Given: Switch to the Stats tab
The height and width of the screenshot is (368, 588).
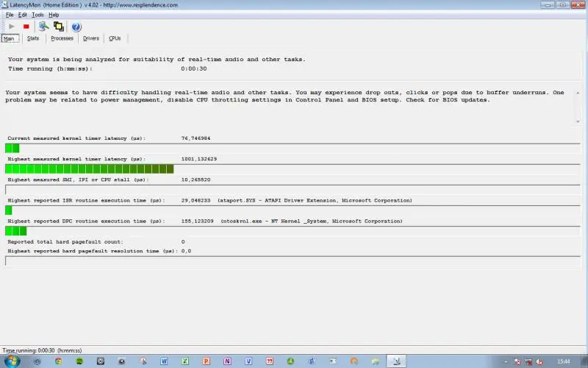Looking at the screenshot, I should tap(33, 38).
